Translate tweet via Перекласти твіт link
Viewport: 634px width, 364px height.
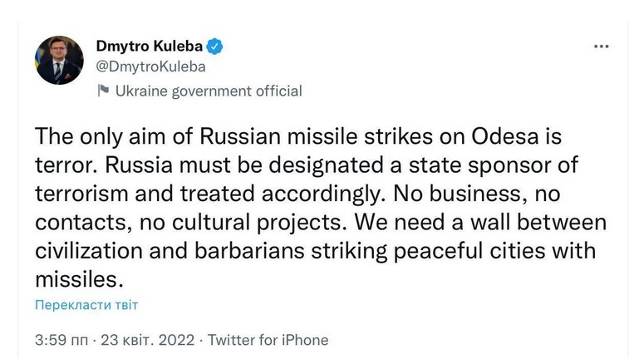point(86,305)
